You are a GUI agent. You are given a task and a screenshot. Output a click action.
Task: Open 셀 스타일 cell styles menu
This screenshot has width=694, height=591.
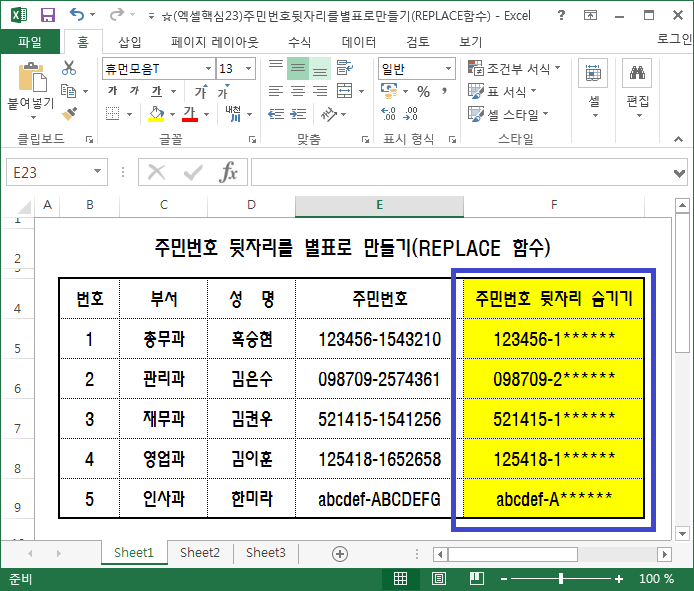tap(508, 115)
